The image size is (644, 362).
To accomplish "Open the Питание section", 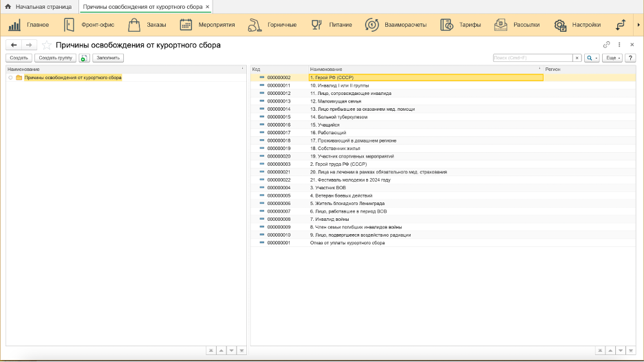I will (x=332, y=25).
